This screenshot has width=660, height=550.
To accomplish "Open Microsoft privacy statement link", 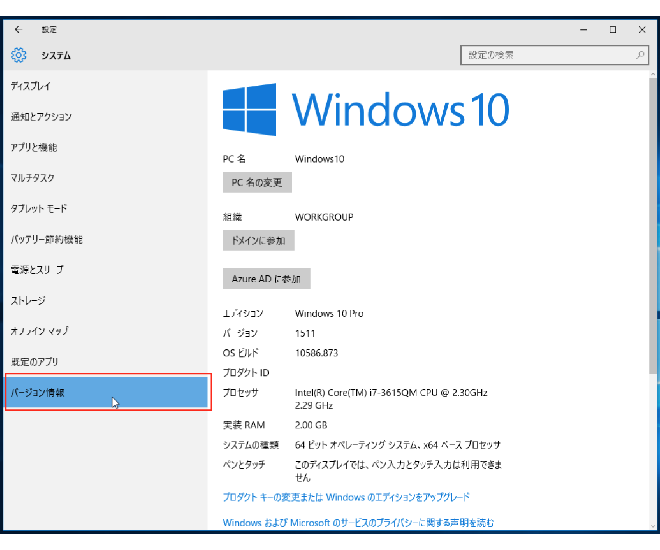I will click(358, 522).
